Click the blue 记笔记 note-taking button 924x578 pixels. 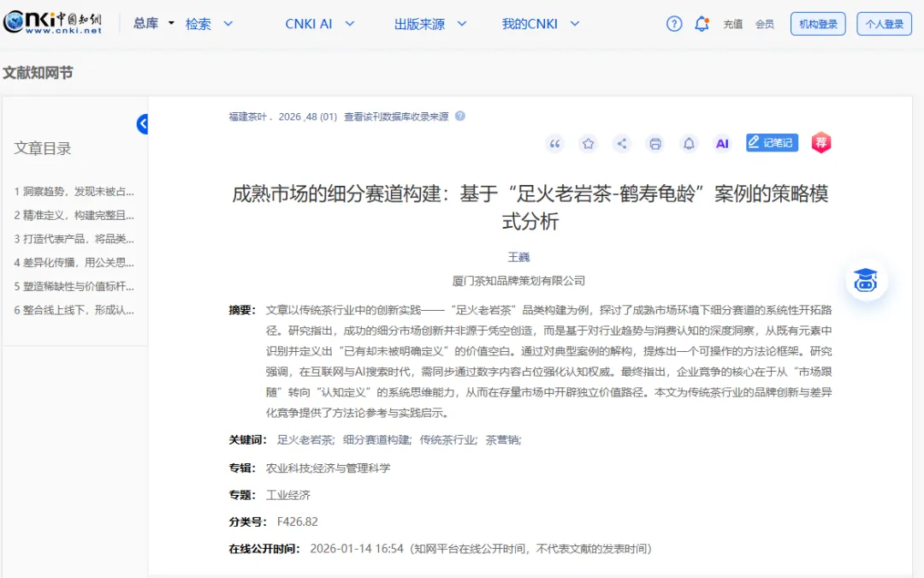tap(771, 143)
